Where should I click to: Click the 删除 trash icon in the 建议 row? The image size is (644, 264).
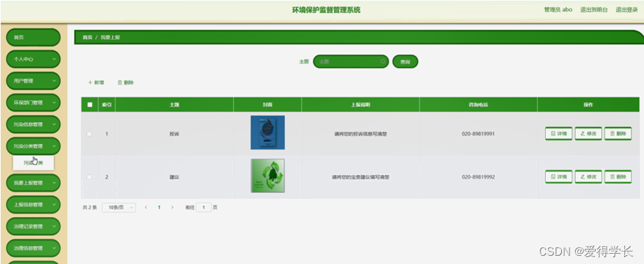612,177
